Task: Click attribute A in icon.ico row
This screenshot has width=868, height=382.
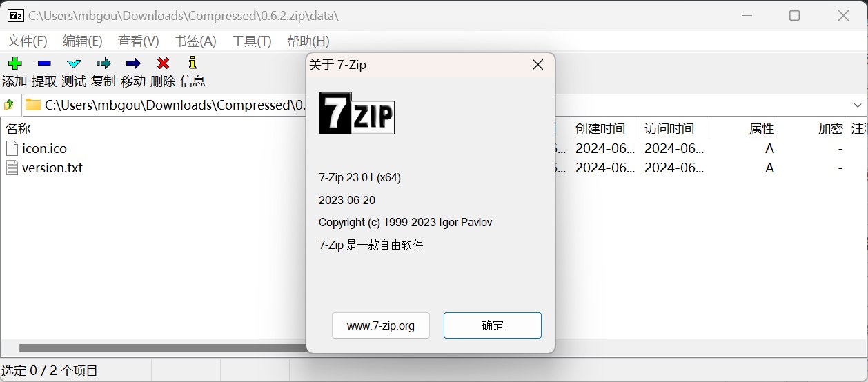Action: tap(769, 148)
